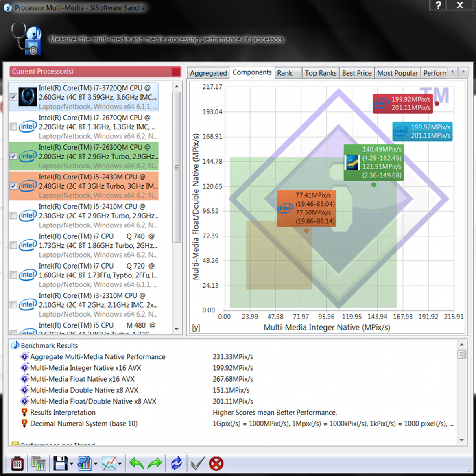Click the results panel scrollbar thumb
This screenshot has height=476, width=476.
coord(461,354)
